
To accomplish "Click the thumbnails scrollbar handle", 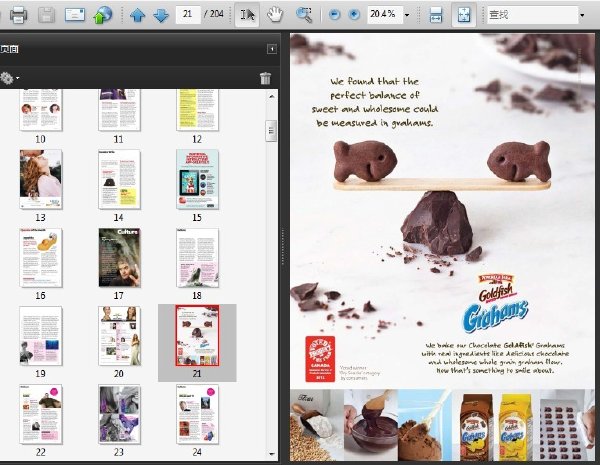I will 271,131.
